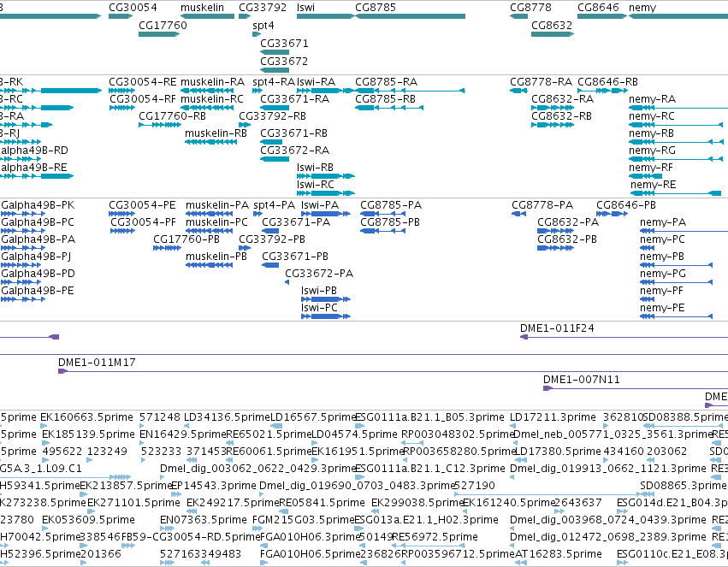
Task: Select the CG30054-RE transcript label
Action: click(x=143, y=81)
